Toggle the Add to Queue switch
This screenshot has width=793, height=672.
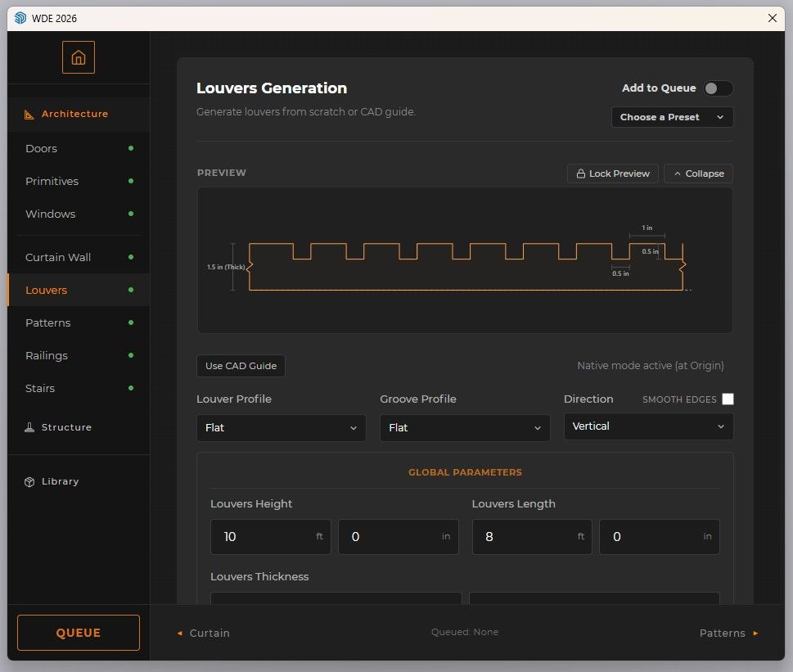719,88
